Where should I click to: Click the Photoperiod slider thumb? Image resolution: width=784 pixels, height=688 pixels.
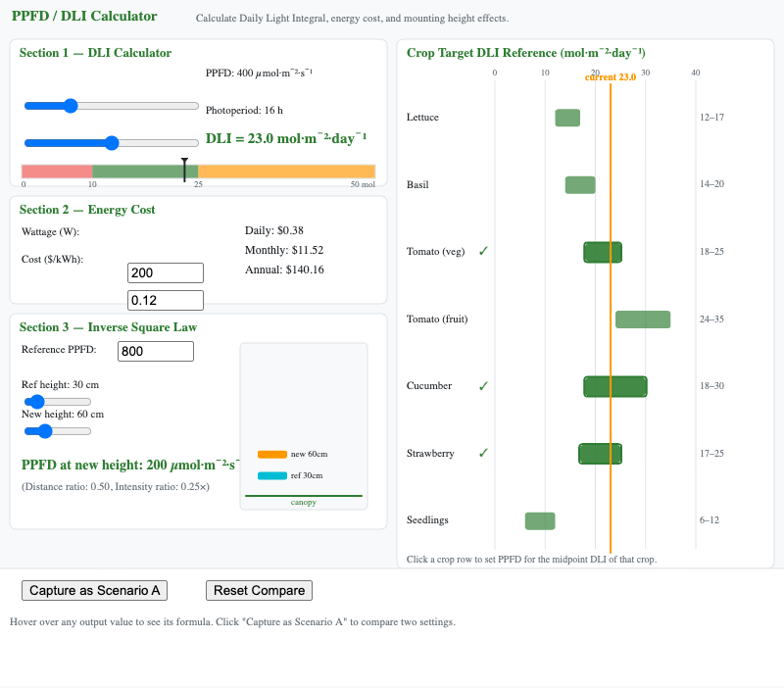point(112,143)
